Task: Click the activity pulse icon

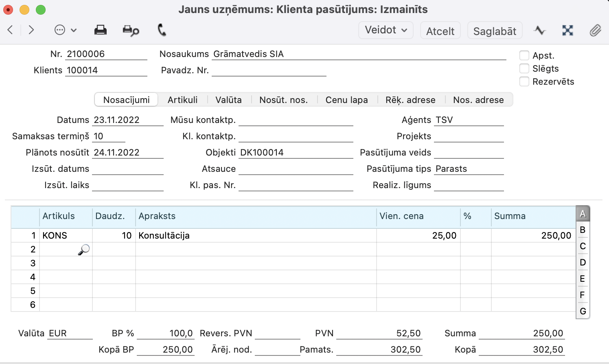Action: tap(540, 31)
